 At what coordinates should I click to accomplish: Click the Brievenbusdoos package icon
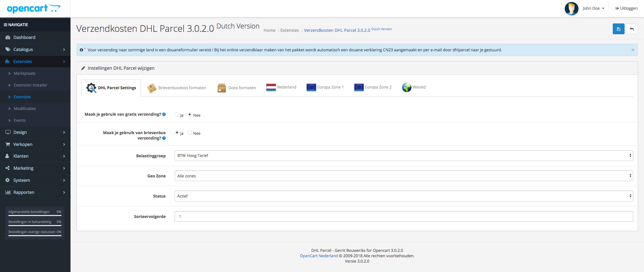[152, 88]
